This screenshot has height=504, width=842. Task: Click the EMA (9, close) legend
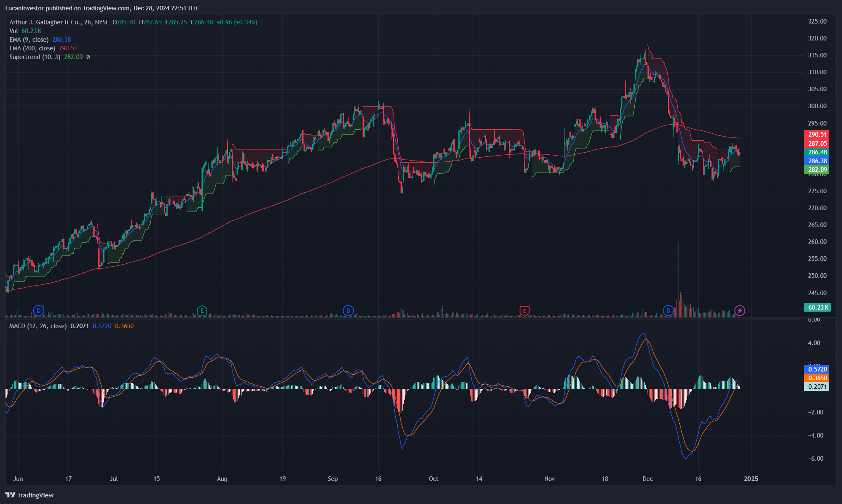40,40
